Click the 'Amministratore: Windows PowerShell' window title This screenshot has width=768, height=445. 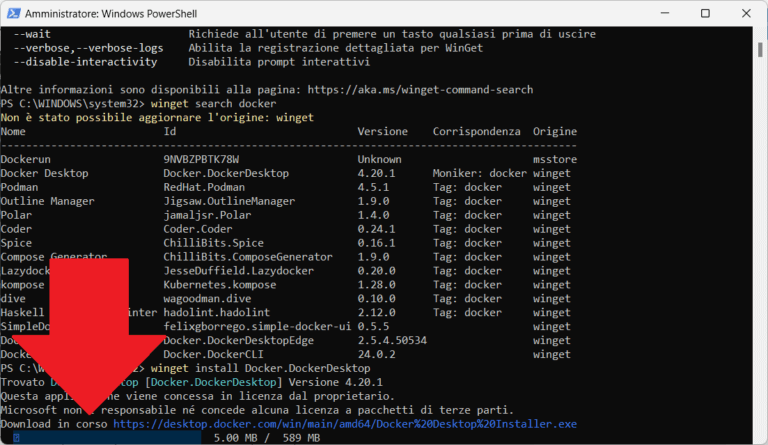point(111,14)
